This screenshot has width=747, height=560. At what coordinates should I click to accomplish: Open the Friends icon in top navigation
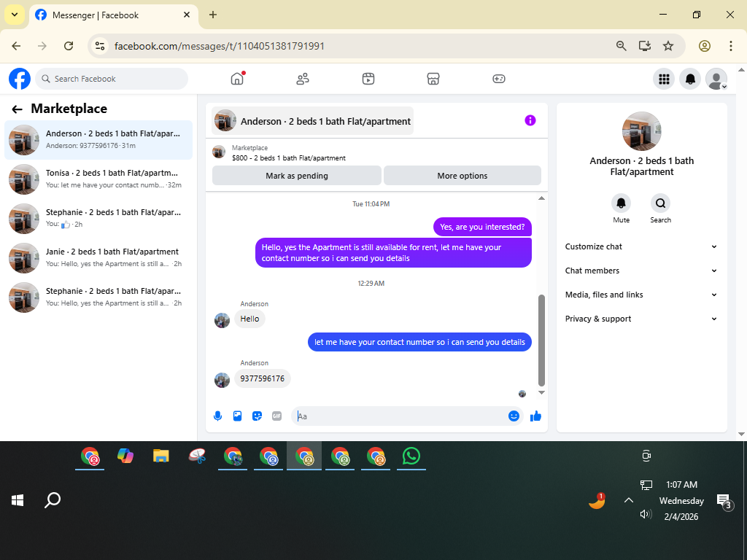303,79
